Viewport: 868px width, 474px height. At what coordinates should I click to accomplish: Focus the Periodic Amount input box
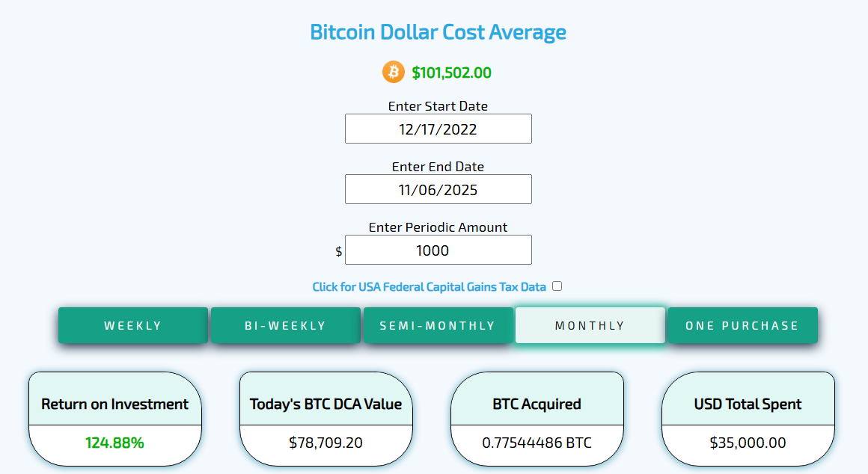click(438, 250)
